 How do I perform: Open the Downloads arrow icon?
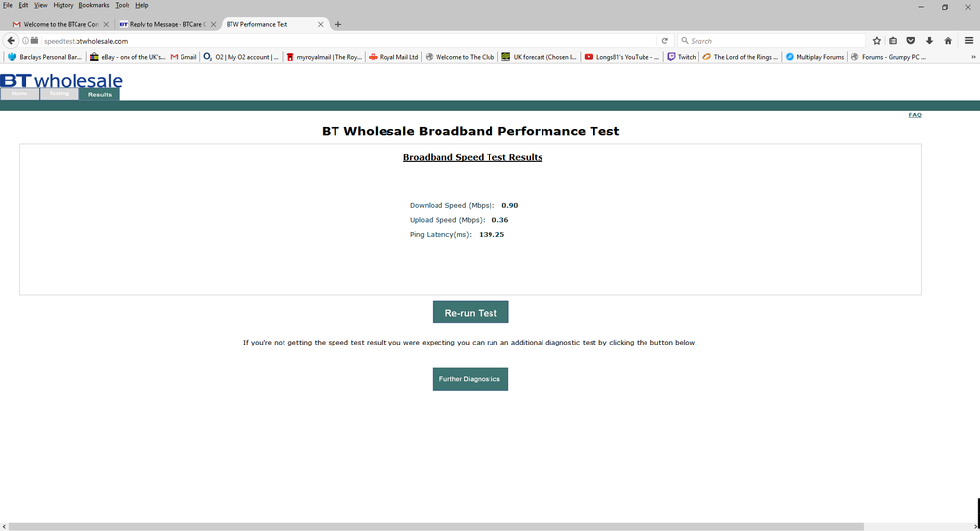pyautogui.click(x=929, y=41)
